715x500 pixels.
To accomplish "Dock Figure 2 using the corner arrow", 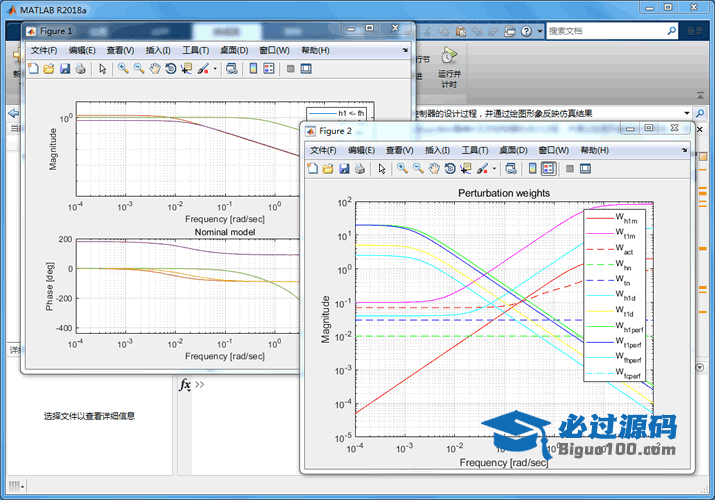I will pyautogui.click(x=684, y=150).
